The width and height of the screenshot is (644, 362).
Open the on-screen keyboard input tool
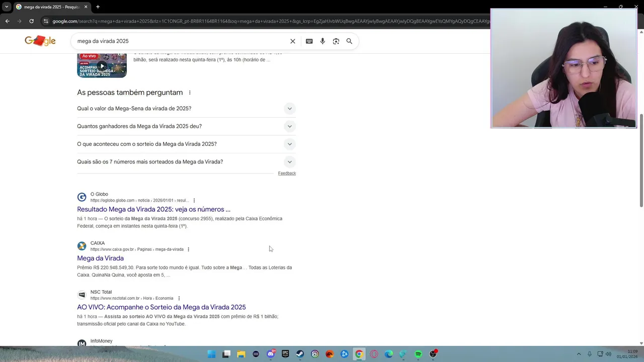coord(309,41)
